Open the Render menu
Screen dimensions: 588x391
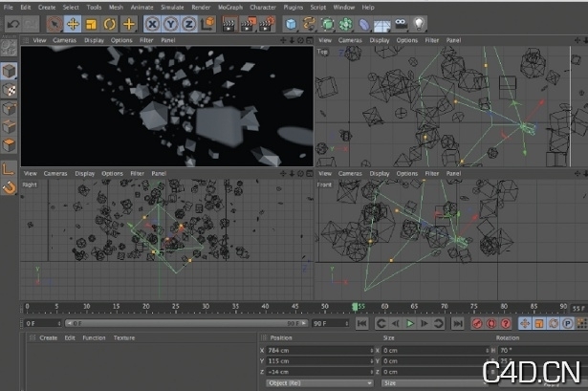coord(201,7)
